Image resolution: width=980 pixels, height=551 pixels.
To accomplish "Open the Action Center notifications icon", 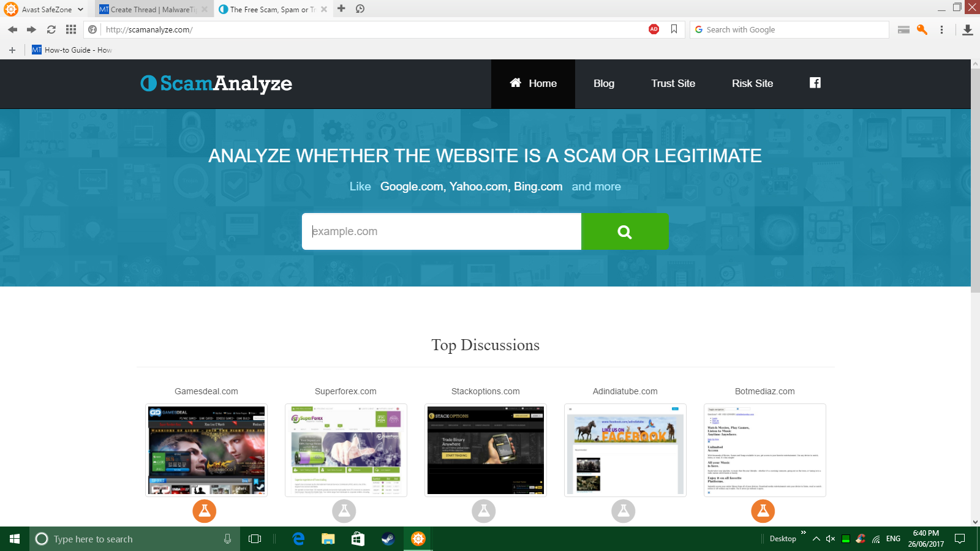I will 960,539.
